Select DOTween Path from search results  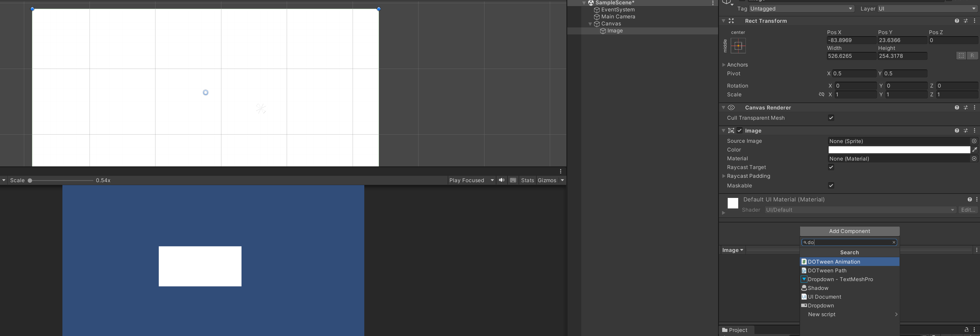[827, 271]
